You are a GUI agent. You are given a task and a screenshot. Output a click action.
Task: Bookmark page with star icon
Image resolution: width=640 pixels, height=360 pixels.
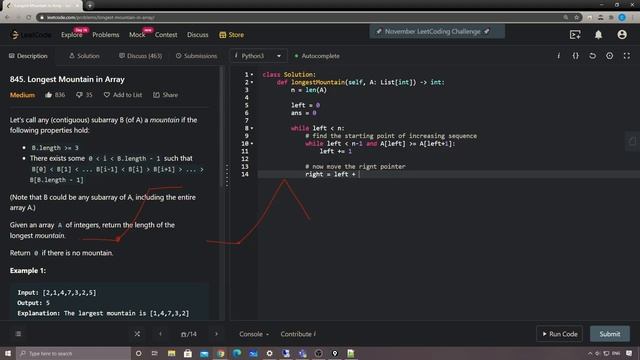click(x=576, y=18)
